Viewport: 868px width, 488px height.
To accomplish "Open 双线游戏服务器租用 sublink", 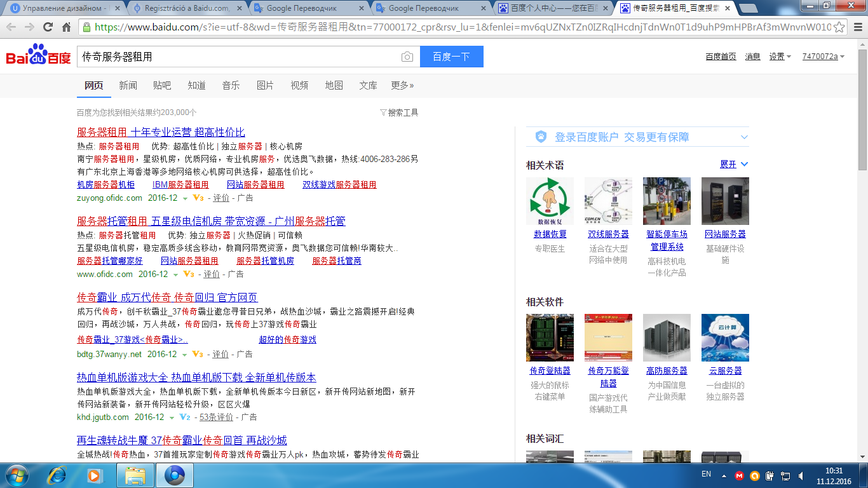I will coord(339,185).
